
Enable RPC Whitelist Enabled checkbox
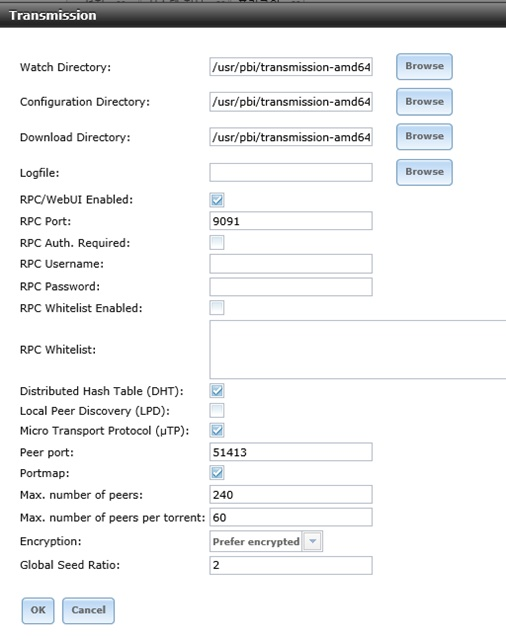tap(217, 307)
